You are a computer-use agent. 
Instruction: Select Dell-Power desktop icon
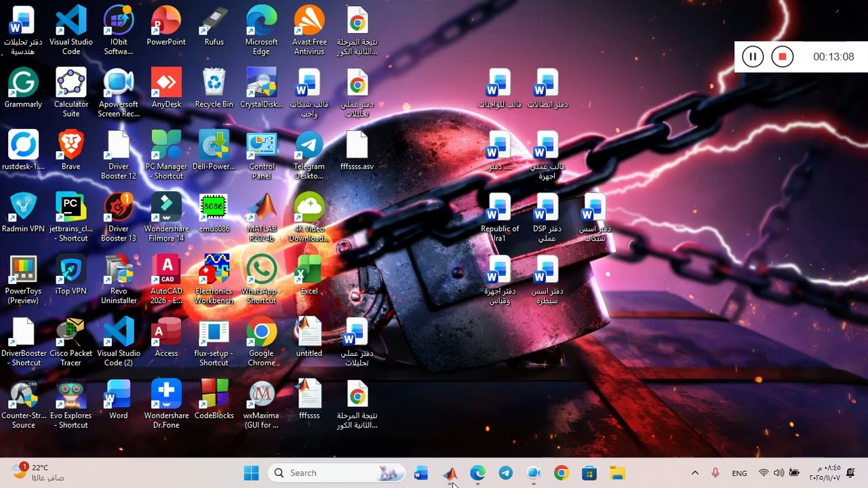pos(214,151)
